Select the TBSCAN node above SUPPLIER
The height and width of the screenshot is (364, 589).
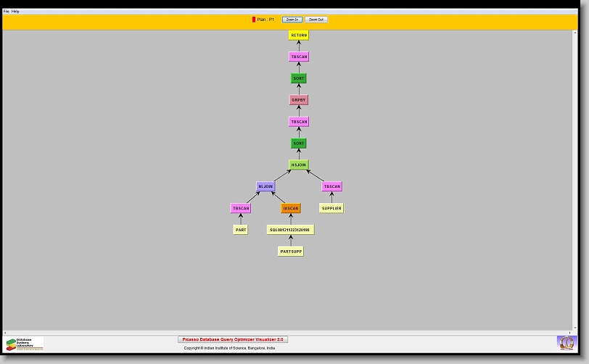tap(331, 186)
